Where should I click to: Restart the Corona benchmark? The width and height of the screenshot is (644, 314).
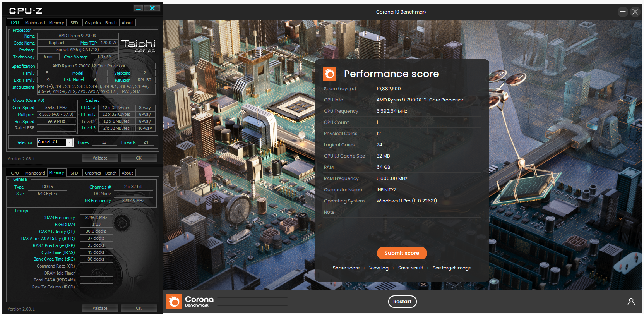pos(402,302)
